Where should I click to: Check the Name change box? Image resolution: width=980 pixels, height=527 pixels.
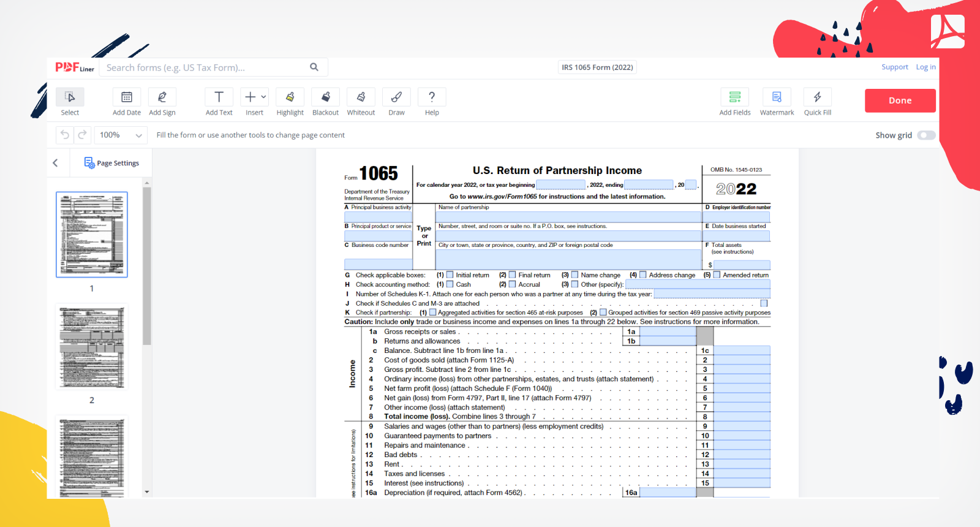tap(575, 275)
